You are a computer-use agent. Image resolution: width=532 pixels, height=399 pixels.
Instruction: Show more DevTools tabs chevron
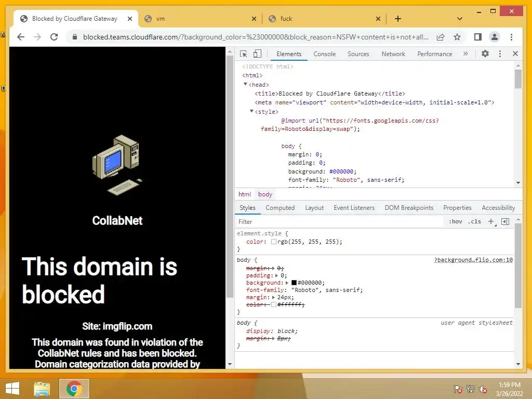pos(465,54)
